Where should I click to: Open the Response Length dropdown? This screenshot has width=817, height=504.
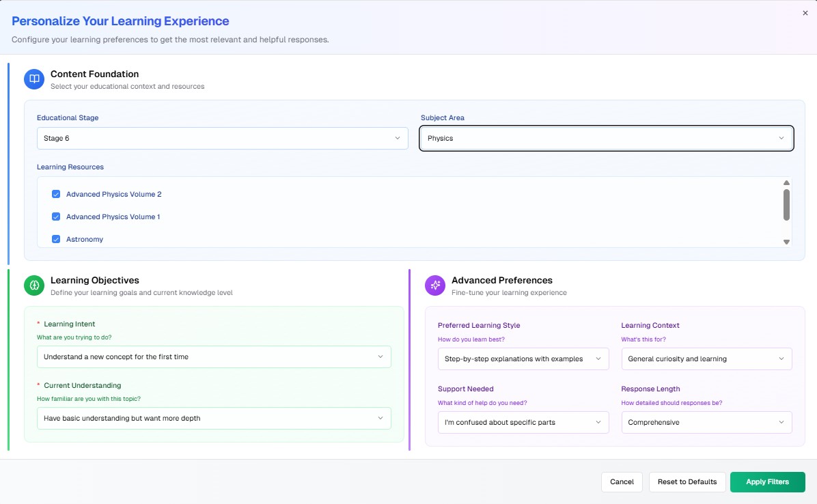click(x=706, y=423)
